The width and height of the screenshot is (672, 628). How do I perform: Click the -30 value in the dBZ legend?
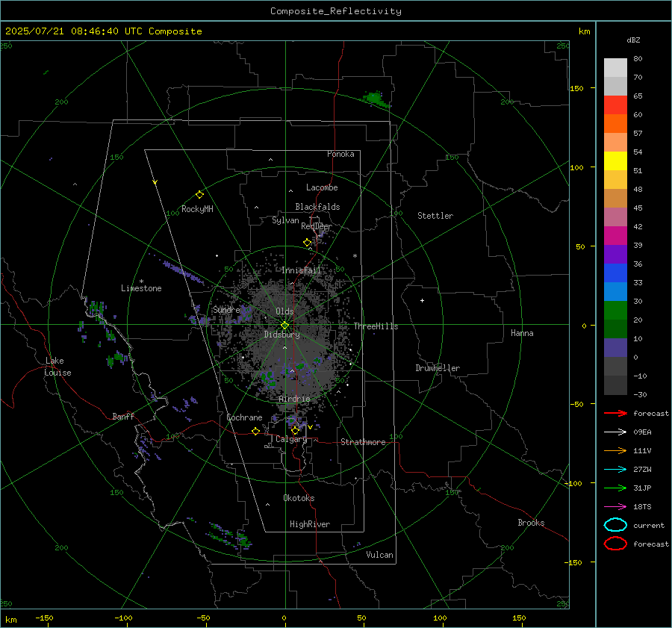pyautogui.click(x=640, y=394)
